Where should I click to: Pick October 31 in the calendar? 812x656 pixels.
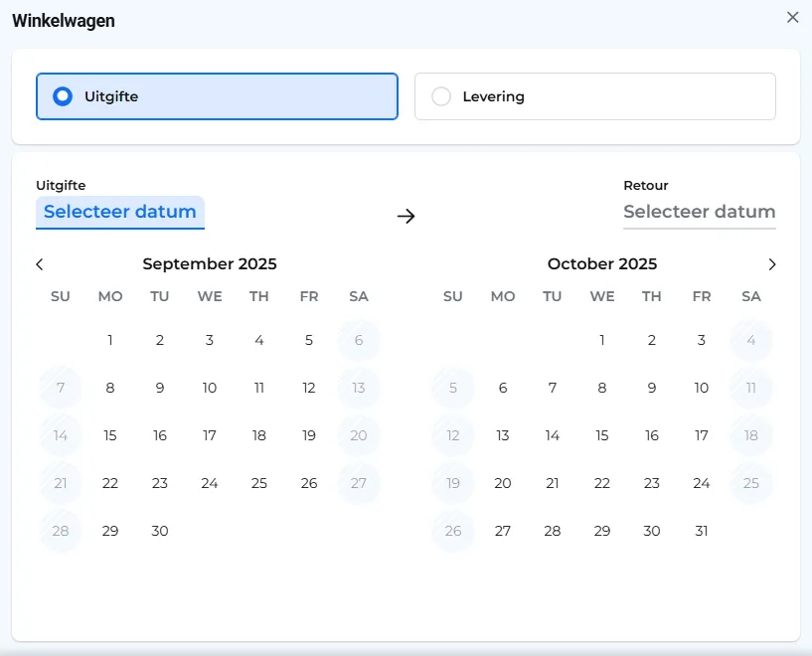tap(702, 531)
